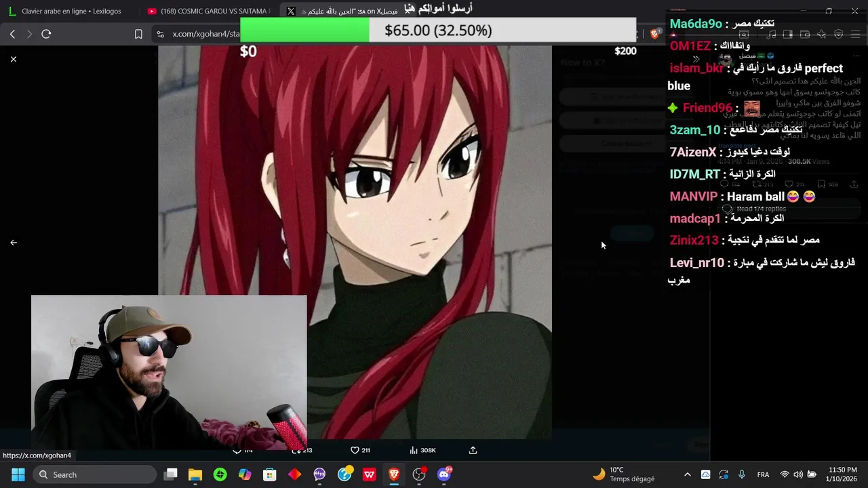
Task: Open the Wi-Fi network icon in the tray
Action: [x=785, y=474]
